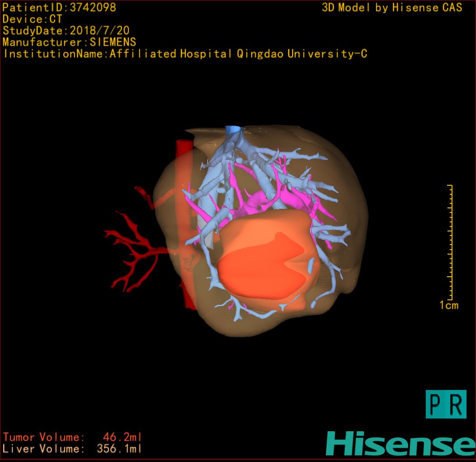Click the PatientID text line
Screen dimensions: 476x462
tap(59, 7)
